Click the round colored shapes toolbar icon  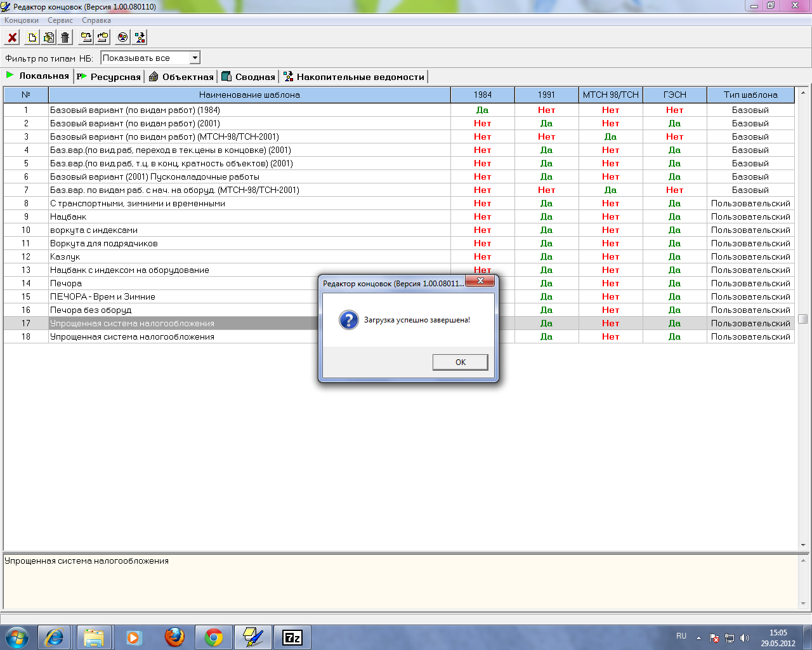click(122, 37)
